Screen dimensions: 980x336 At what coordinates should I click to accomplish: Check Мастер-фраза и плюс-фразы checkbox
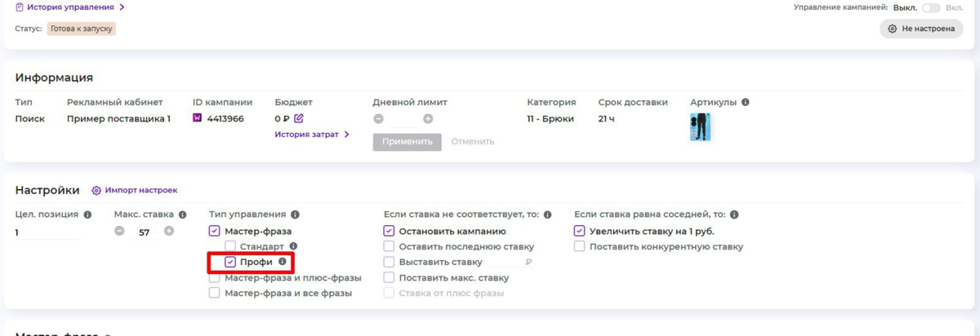pos(215,277)
